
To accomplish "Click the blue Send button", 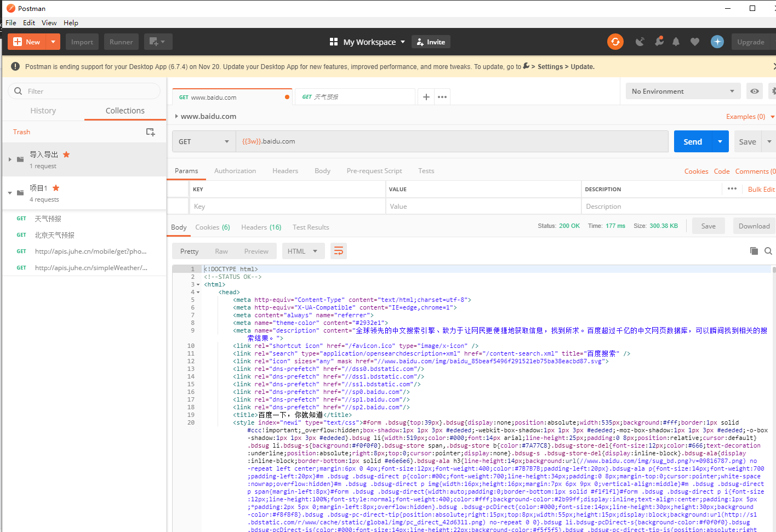I will coord(693,141).
